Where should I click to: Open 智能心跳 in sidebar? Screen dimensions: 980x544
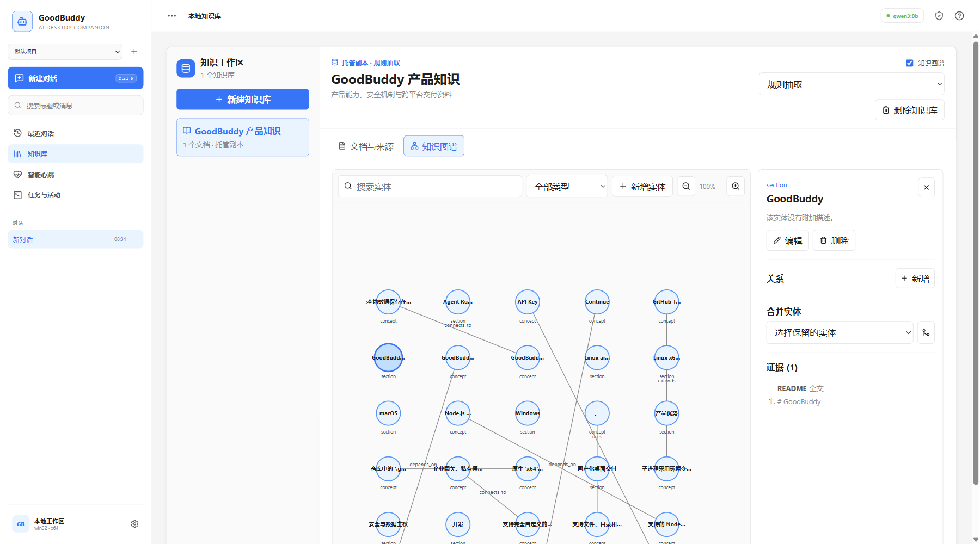76,175
